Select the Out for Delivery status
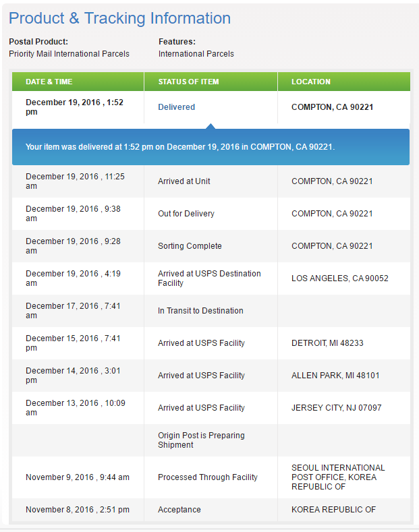The width and height of the screenshot is (419, 532). tap(186, 214)
